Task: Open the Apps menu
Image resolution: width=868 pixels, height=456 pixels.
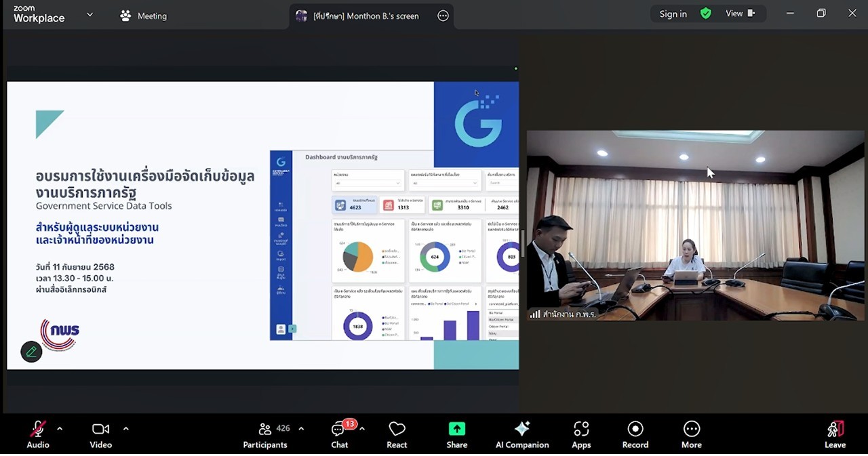Action: (x=581, y=434)
